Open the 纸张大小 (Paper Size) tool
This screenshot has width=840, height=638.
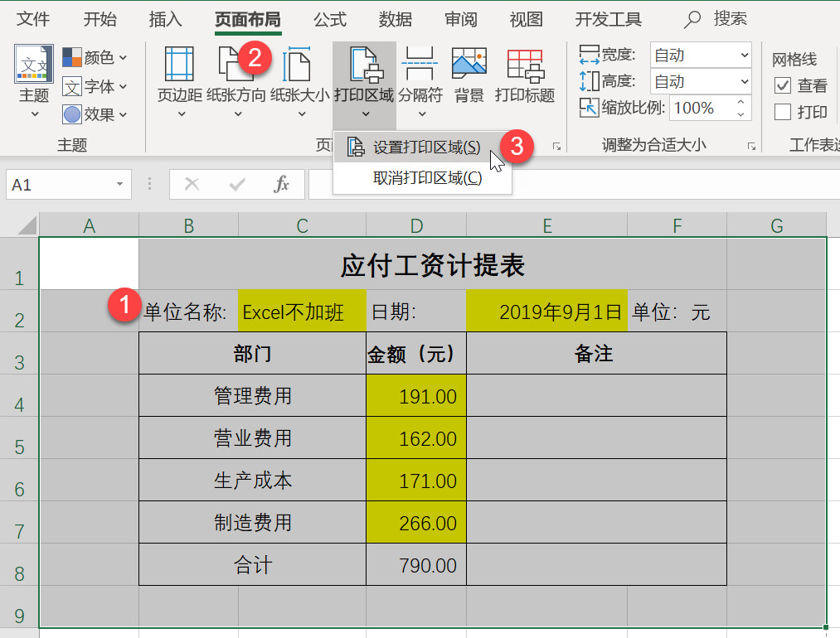pos(297,79)
